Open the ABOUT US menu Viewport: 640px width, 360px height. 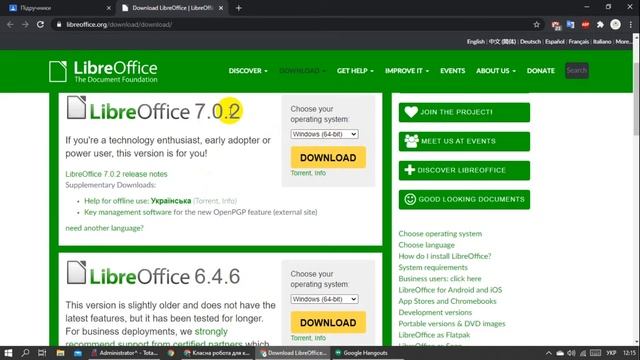click(x=496, y=71)
